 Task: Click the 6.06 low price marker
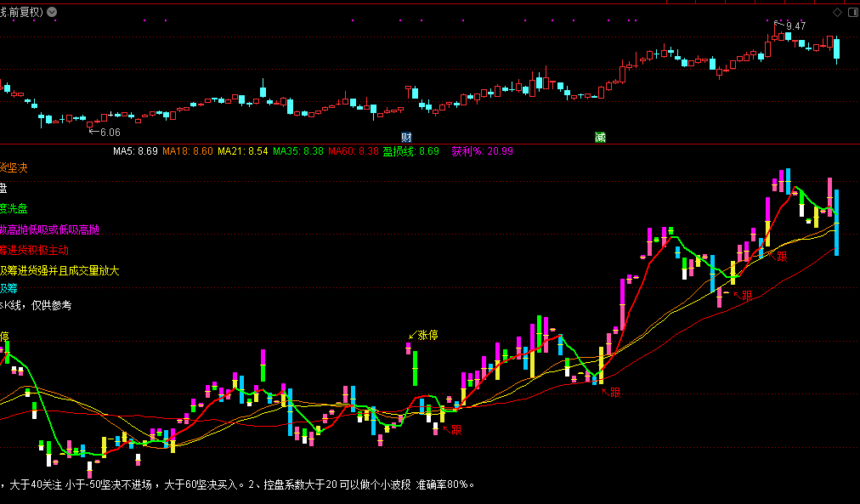pyautogui.click(x=105, y=132)
